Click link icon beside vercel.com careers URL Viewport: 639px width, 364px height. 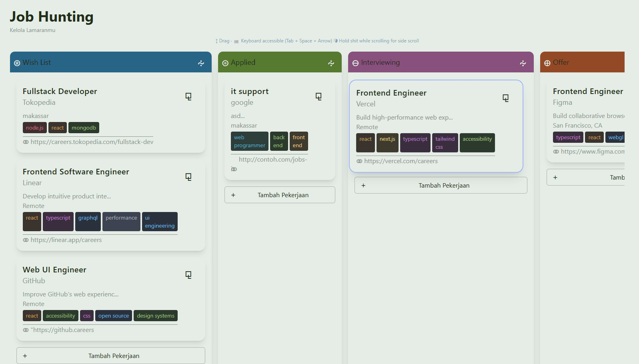pyautogui.click(x=359, y=161)
